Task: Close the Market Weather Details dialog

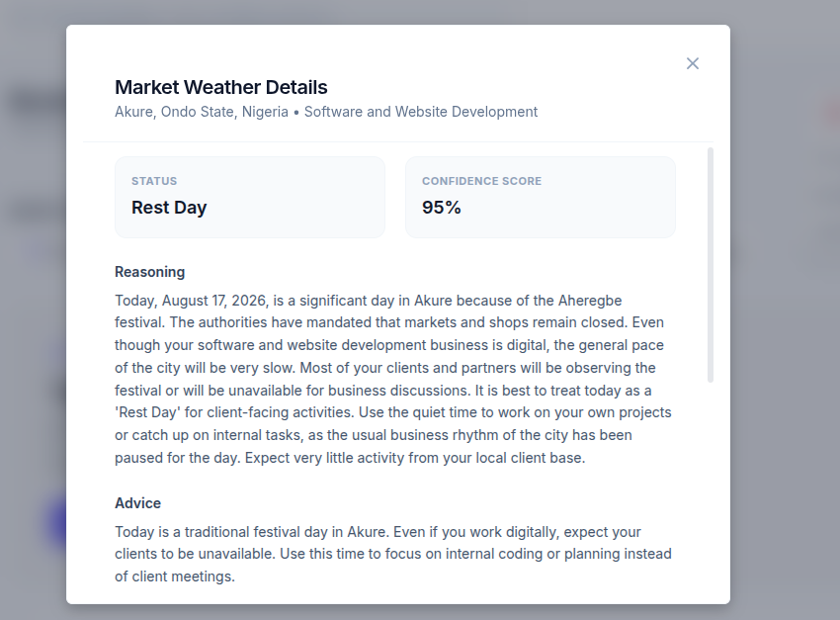Action: coord(692,63)
